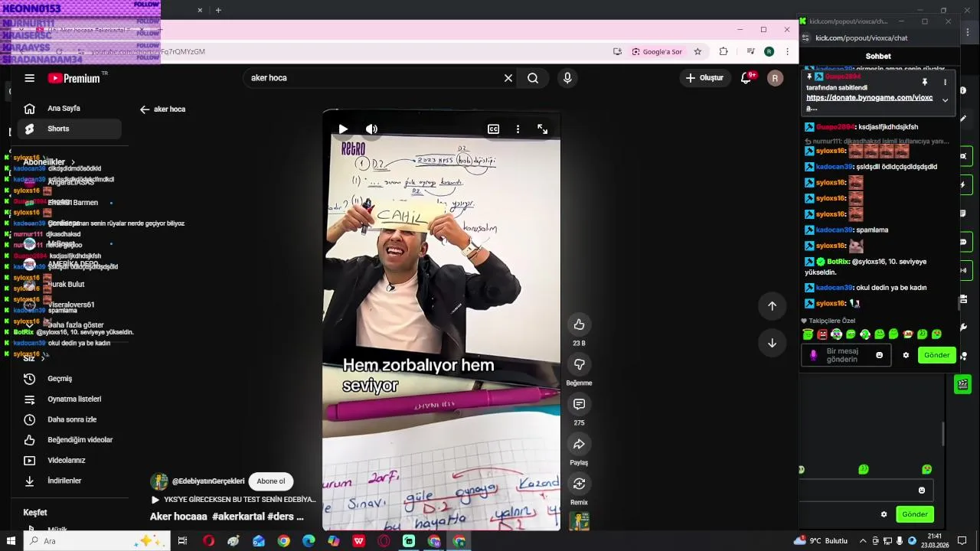Go to next Short with down arrow
Image resolution: width=980 pixels, height=551 pixels.
(x=772, y=343)
